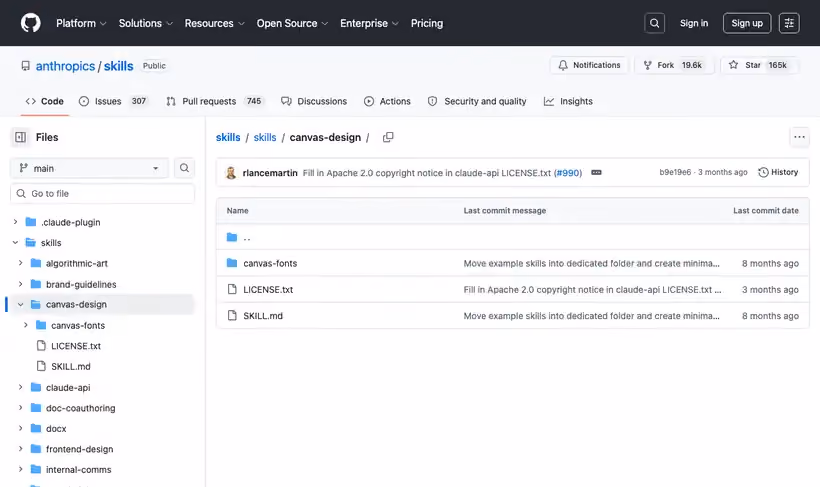The width and height of the screenshot is (820, 487).
Task: Open canvas-fonts folder in file table
Action: (x=270, y=263)
